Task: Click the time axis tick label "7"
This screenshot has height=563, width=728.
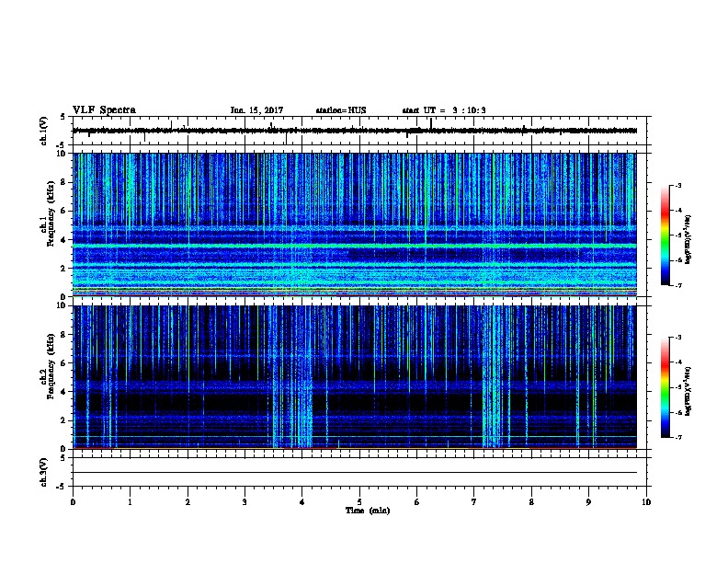Action: [474, 502]
